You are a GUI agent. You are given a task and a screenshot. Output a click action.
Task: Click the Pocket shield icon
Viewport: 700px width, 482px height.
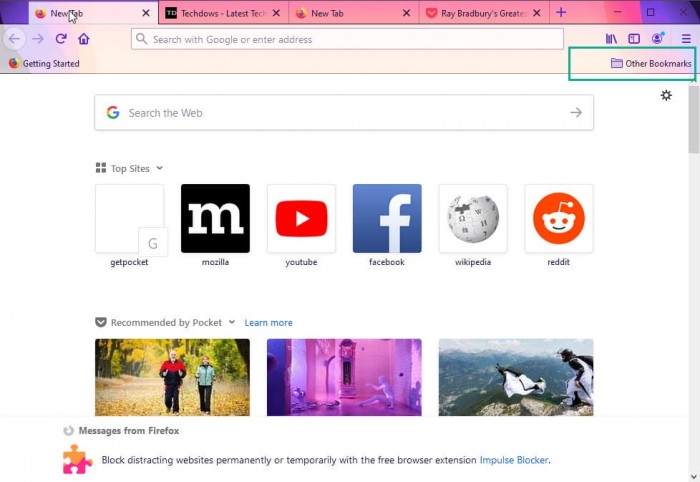pyautogui.click(x=101, y=322)
